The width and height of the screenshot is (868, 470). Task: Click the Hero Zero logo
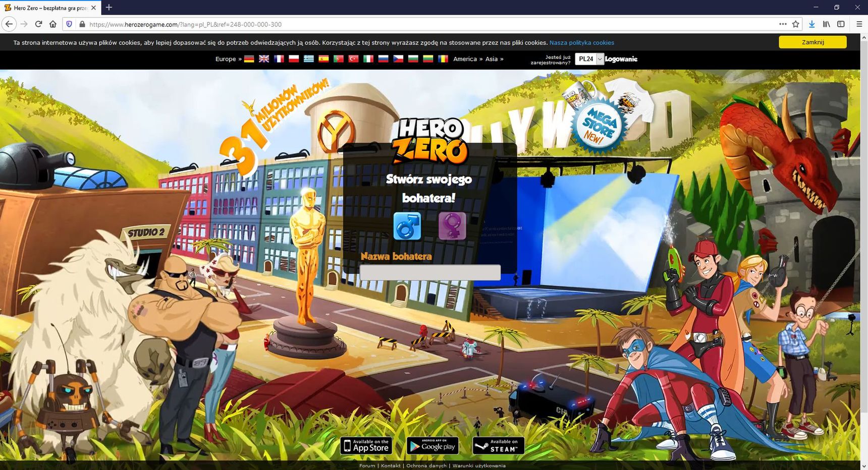point(430,142)
